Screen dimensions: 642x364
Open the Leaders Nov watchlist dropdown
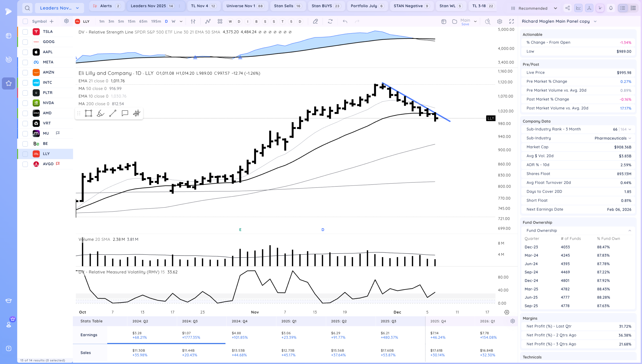pyautogui.click(x=59, y=8)
